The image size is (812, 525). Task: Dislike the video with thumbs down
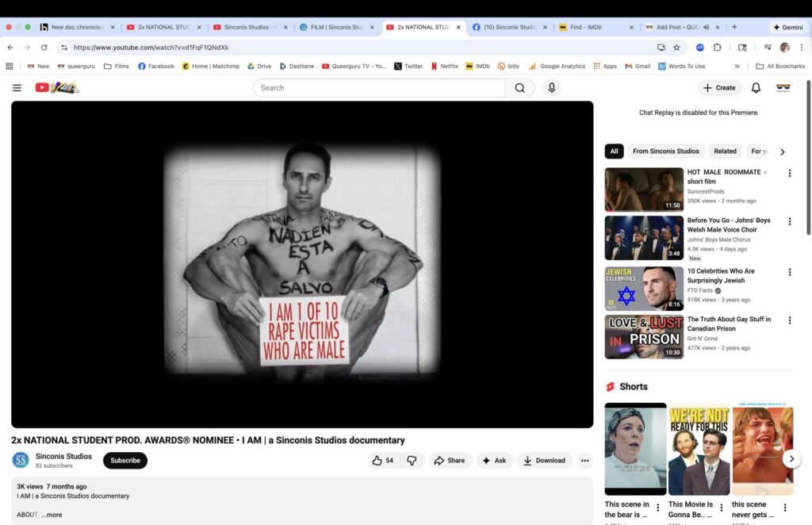[412, 461]
